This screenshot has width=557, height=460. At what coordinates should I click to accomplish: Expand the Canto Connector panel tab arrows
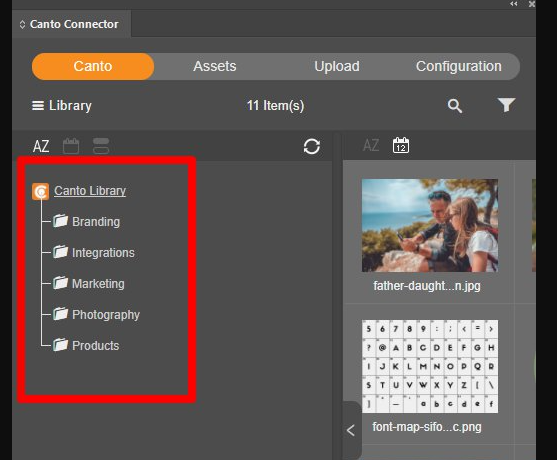(22, 24)
